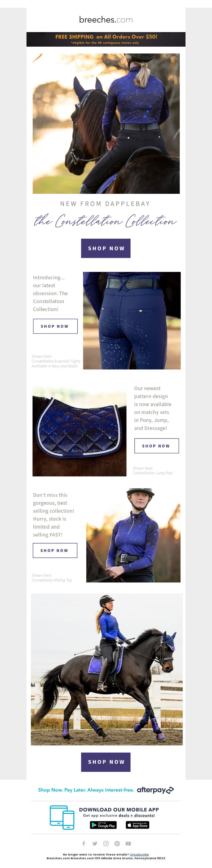212x868 pixels.
Task: Open the Constellation jump pad photo
Action: coord(79,432)
